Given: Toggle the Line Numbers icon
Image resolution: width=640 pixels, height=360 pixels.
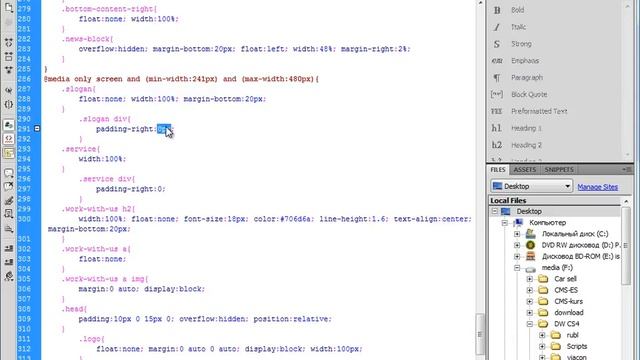Looking at the screenshot, I should click(x=9, y=125).
